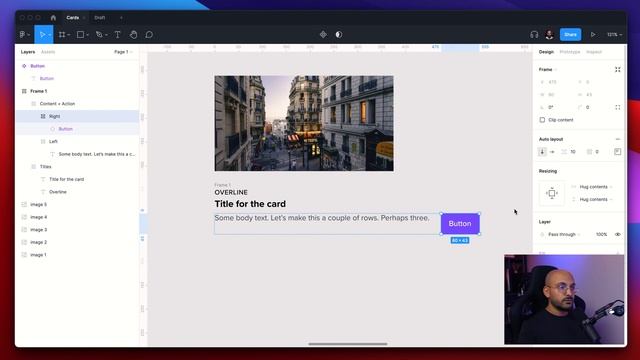Image resolution: width=640 pixels, height=360 pixels.
Task: Open the Move tool options arrow
Action: [49, 35]
